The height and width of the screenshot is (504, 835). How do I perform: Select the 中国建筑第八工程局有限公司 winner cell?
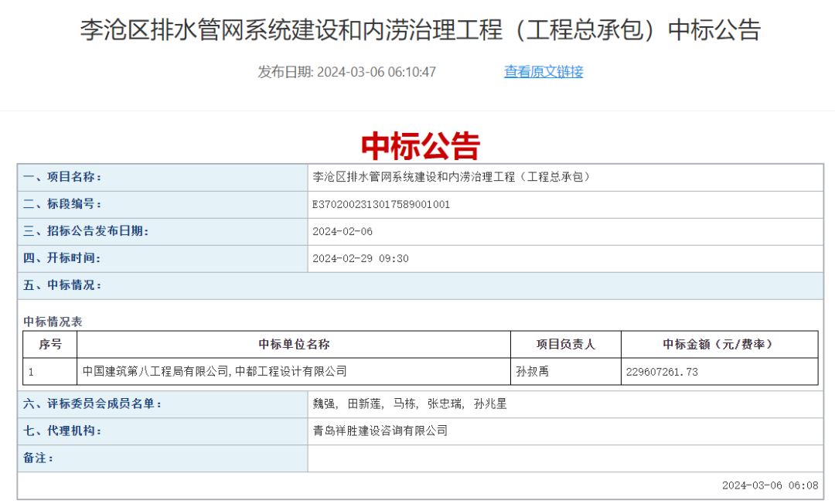(294, 372)
